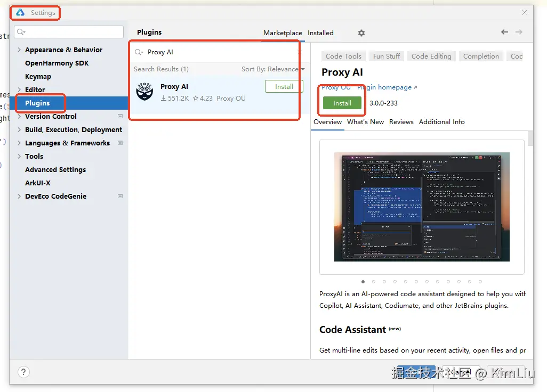Expand Appearance & Behavior section
Viewport: 547px width, 392px height.
click(x=19, y=50)
